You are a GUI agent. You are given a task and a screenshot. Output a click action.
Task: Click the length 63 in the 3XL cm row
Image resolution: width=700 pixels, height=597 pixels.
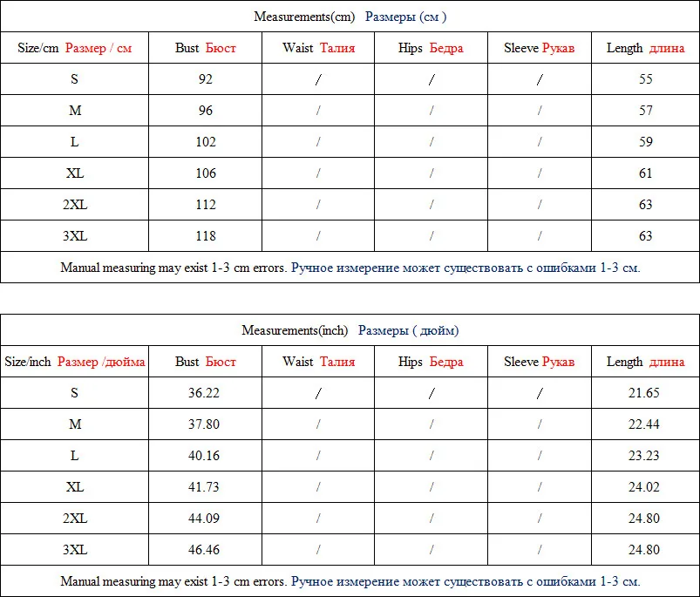(x=646, y=235)
